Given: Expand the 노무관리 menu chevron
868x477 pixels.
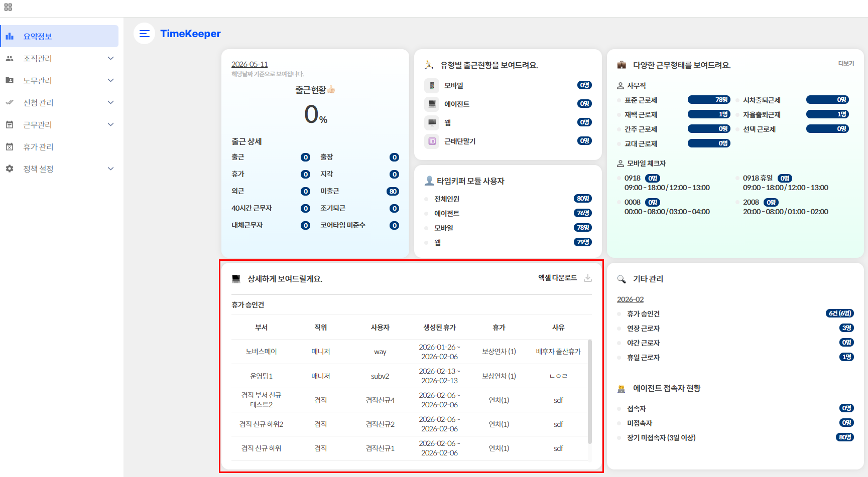Looking at the screenshot, I should [x=111, y=80].
